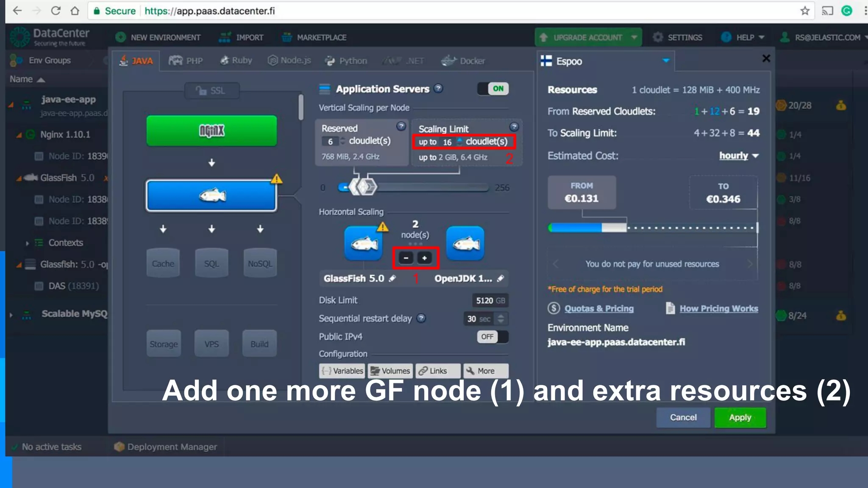Screen dimensions: 868x488
Task: Open the Espoo region dropdown
Action: click(606, 61)
